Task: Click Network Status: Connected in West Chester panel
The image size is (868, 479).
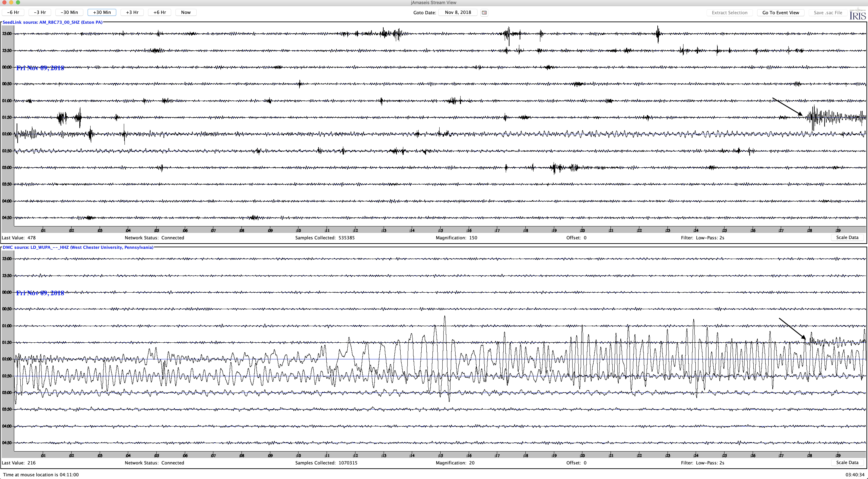Action: point(154,463)
